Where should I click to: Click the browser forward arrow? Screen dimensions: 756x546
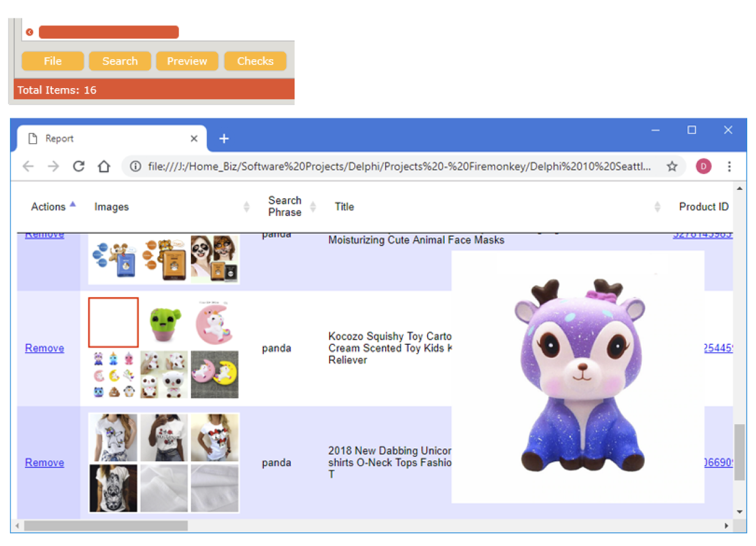53,166
